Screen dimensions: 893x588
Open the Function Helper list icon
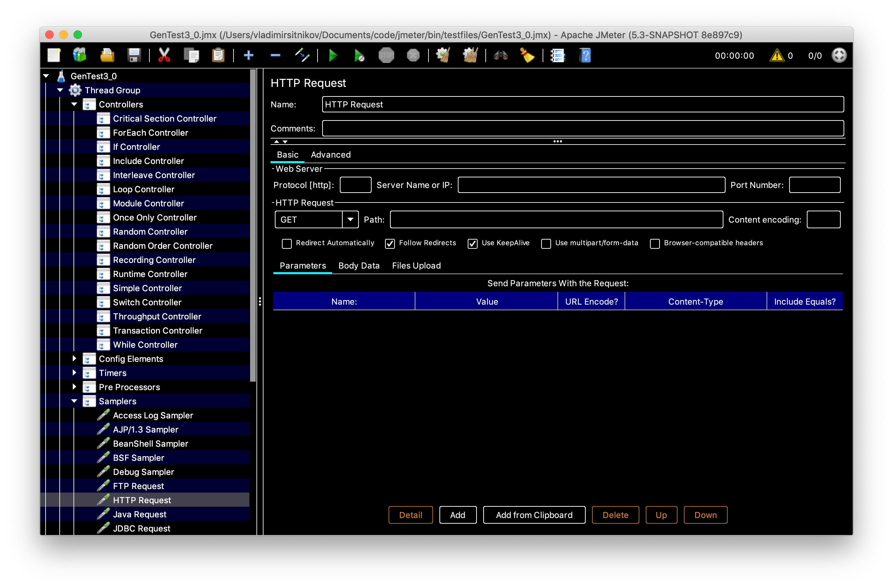[557, 55]
